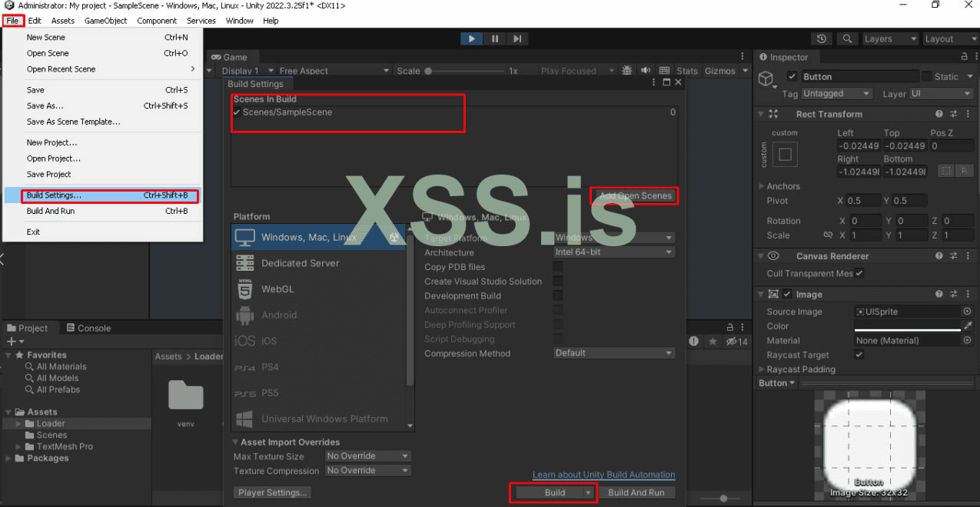Enable the Static checkbox
Image resolution: width=980 pixels, height=507 pixels.
click(x=926, y=76)
